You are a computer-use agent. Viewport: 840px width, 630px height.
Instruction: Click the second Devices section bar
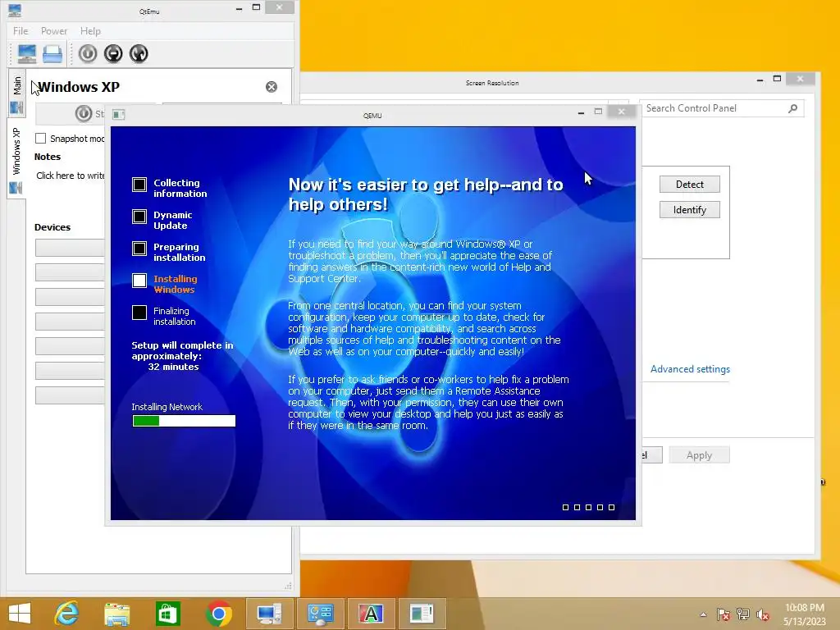(70, 272)
